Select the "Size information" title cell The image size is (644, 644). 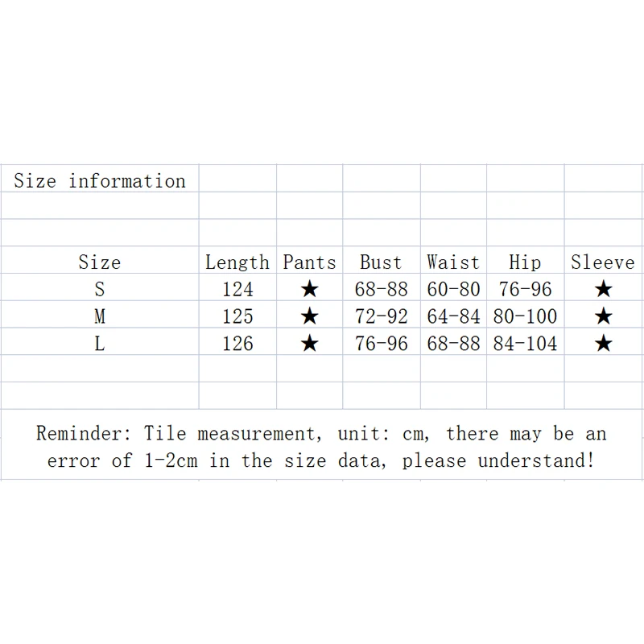pos(100,180)
